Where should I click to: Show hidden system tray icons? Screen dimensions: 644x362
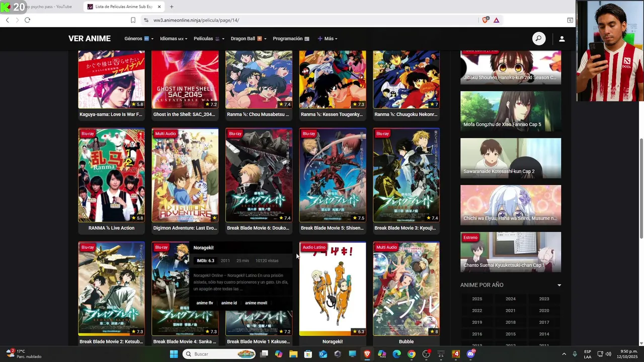coord(563,354)
